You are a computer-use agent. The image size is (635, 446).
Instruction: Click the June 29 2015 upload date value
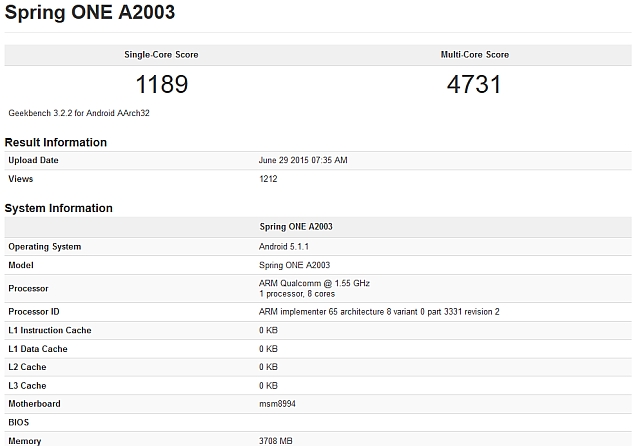pyautogui.click(x=303, y=160)
